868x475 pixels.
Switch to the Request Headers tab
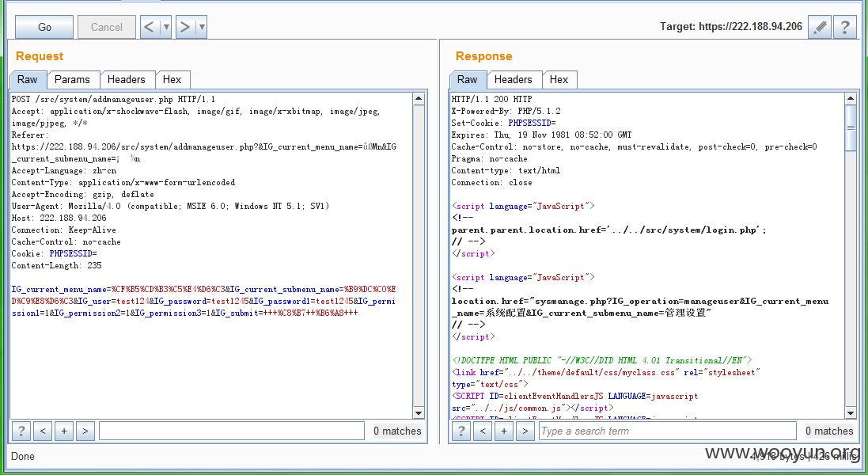coord(127,79)
